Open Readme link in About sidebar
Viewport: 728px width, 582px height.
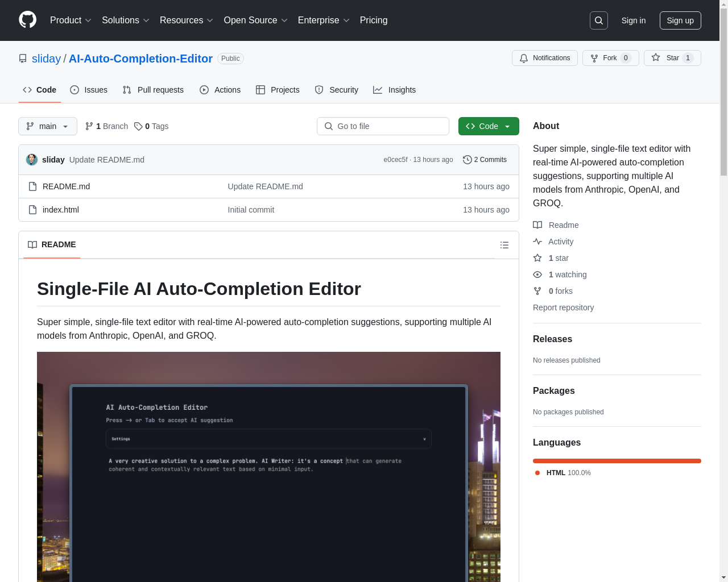(x=556, y=225)
